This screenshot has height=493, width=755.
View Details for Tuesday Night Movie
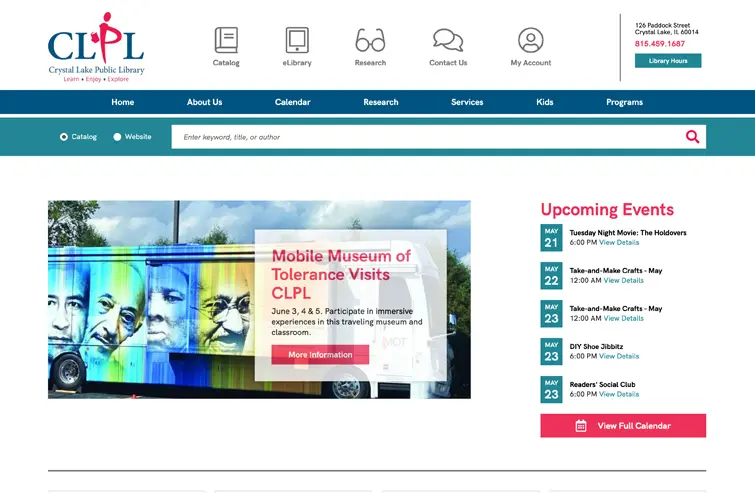tap(619, 243)
